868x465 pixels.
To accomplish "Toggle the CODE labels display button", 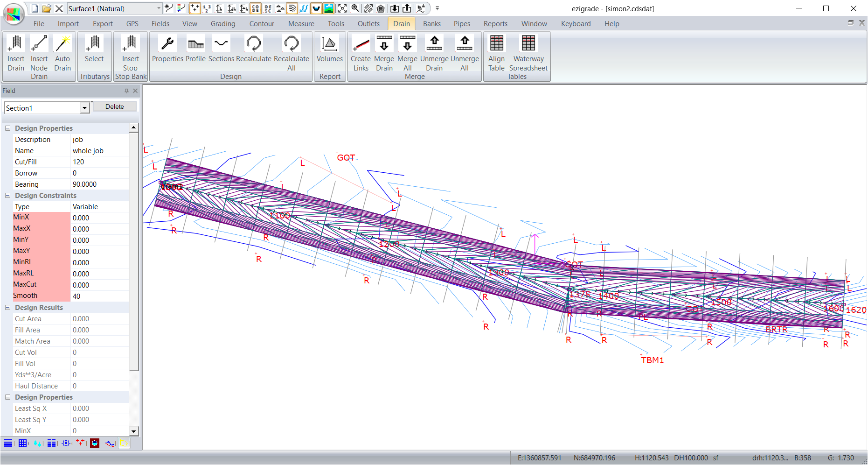I will coord(256,8).
